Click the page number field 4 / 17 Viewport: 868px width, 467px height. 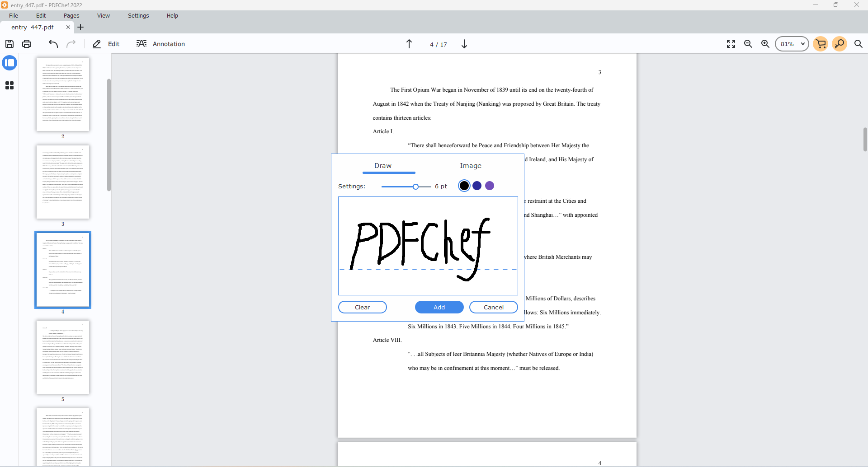coord(438,44)
